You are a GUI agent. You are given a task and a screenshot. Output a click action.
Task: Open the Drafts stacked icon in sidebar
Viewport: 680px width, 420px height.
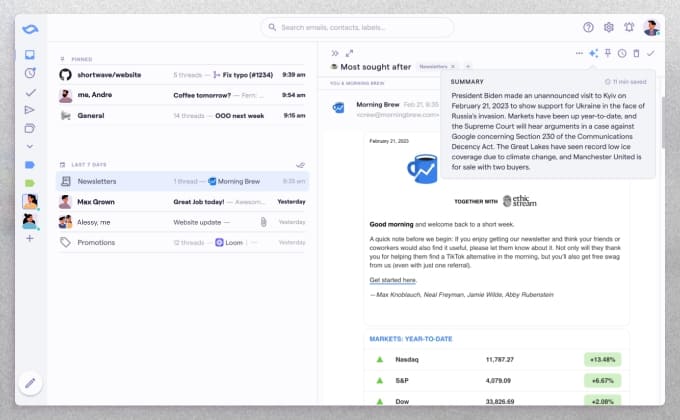(x=29, y=128)
